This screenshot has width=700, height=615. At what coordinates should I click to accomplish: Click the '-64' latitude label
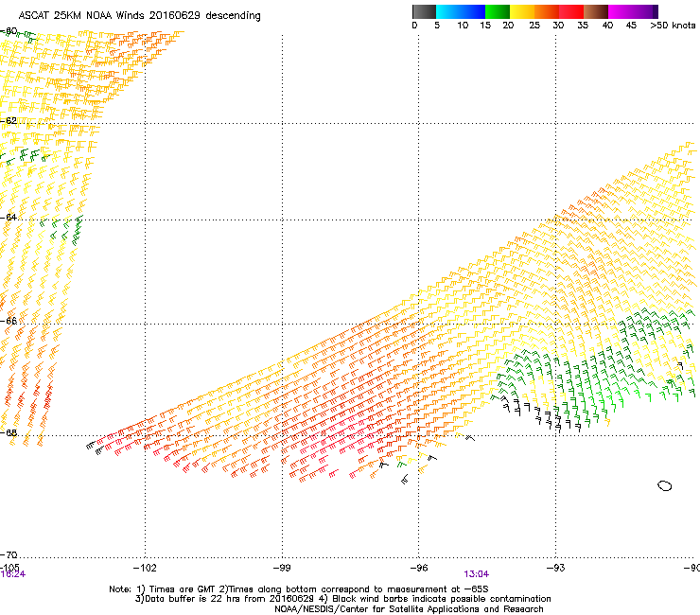coord(9,218)
